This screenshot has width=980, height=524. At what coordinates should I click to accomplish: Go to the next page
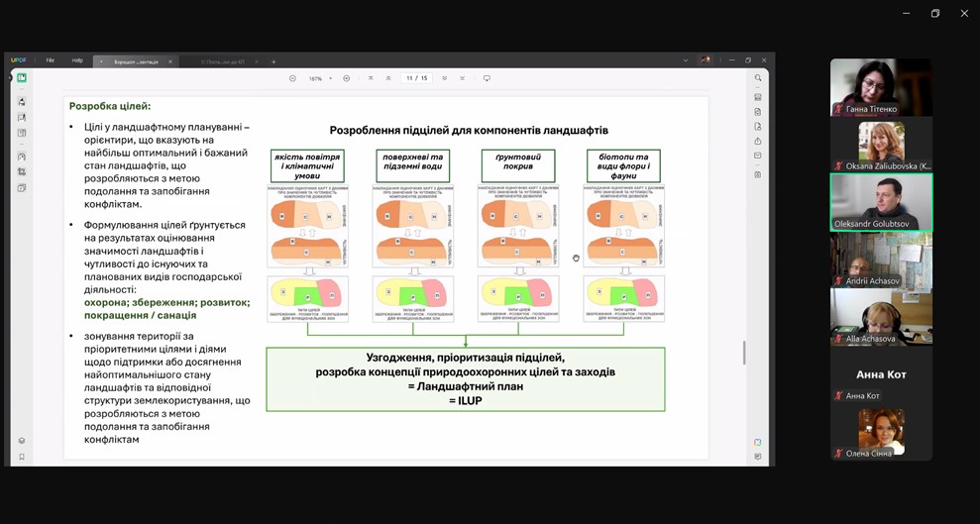[444, 78]
